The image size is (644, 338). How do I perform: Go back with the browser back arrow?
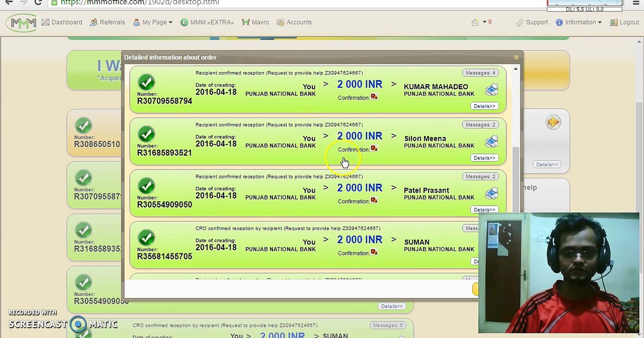(9, 2)
